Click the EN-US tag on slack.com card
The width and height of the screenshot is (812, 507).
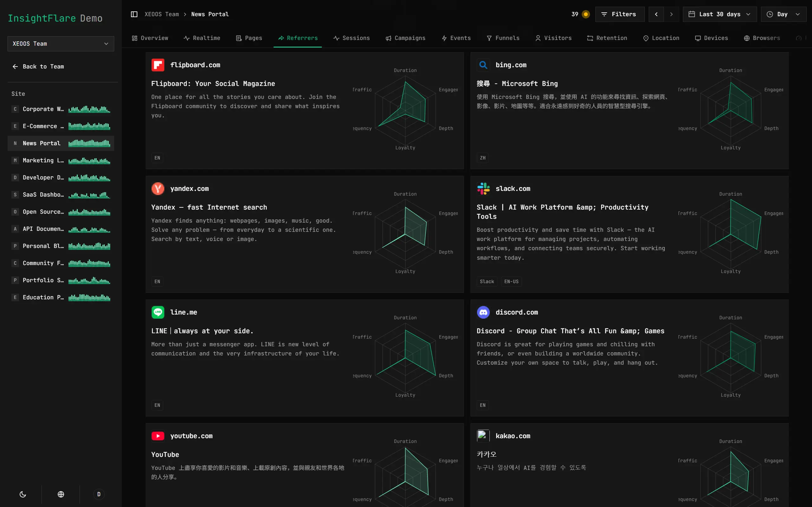[511, 282]
